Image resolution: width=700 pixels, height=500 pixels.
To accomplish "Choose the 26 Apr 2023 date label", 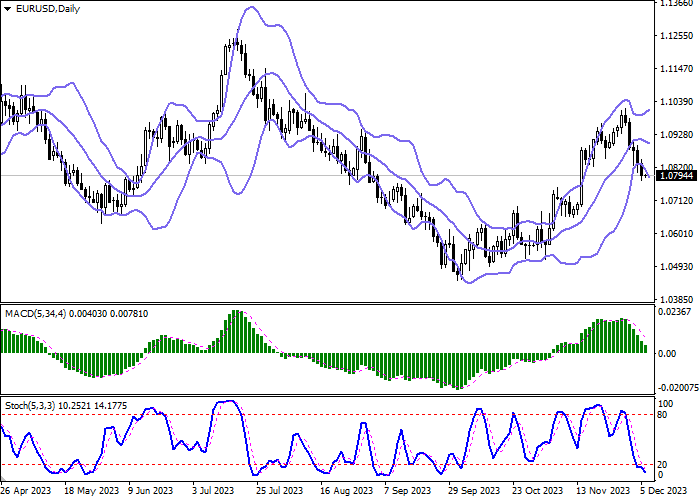I will (26, 491).
